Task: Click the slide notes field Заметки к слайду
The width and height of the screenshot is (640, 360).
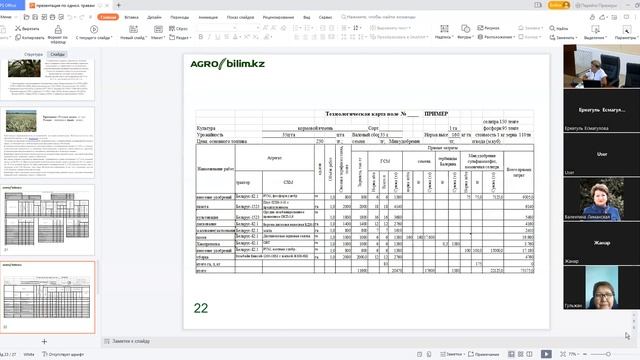Action: click(131, 341)
